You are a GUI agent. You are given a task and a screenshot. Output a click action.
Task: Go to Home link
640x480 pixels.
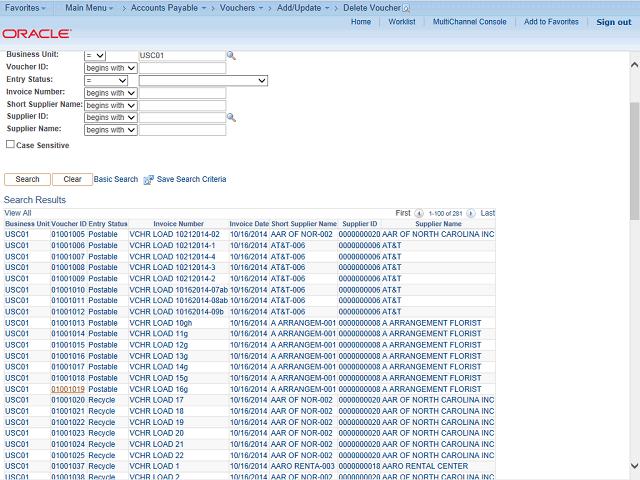(x=361, y=22)
